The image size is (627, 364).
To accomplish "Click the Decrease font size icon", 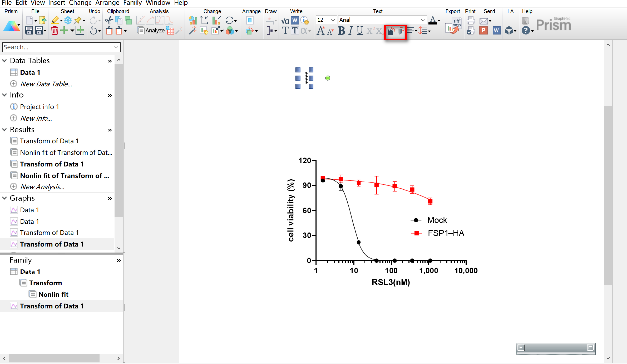I will pos(330,31).
